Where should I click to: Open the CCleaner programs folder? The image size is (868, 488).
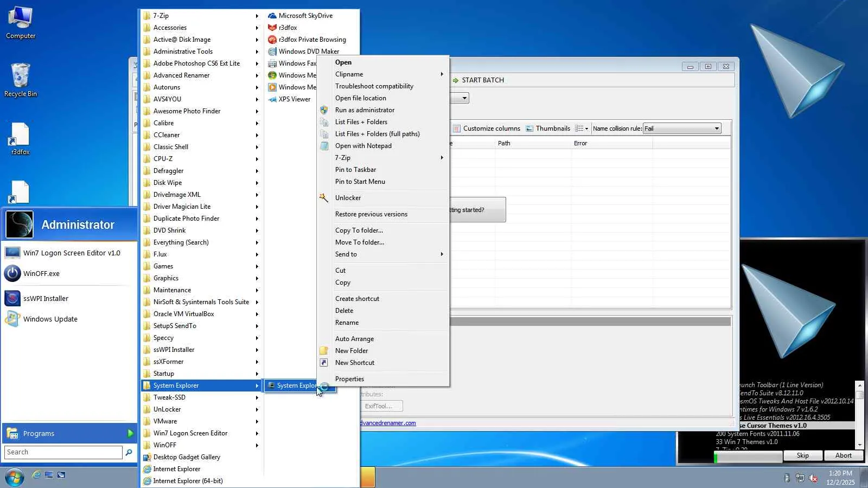pyautogui.click(x=201, y=135)
